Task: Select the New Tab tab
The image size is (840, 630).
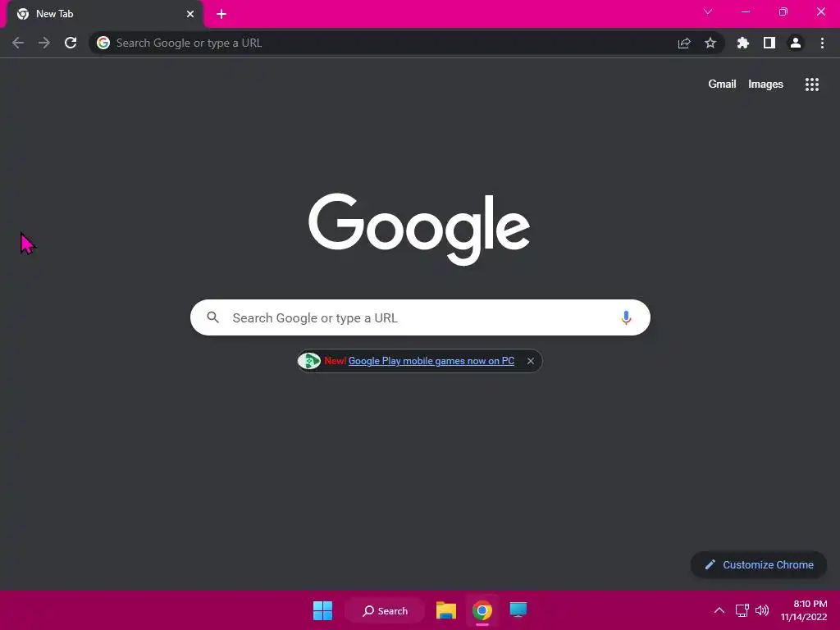Action: tap(104, 14)
